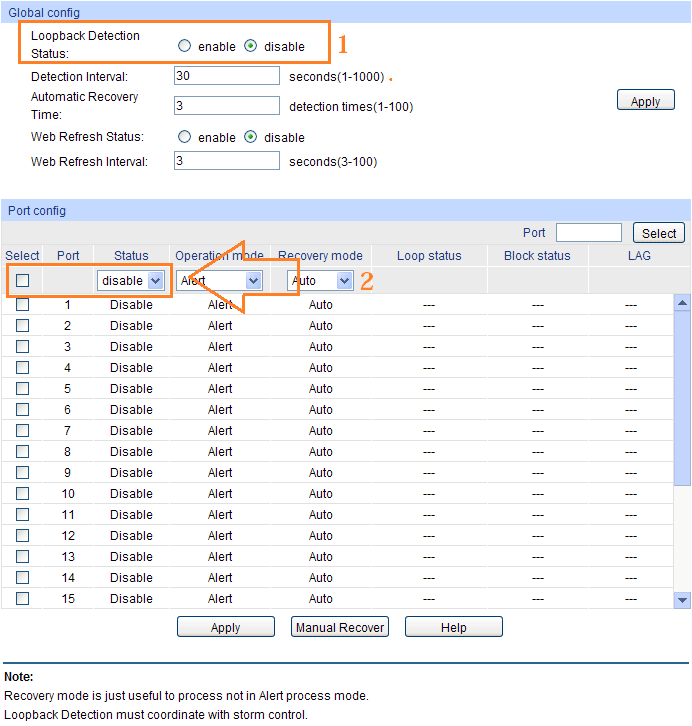The width and height of the screenshot is (692, 726).
Task: Click the Manual Recover button
Action: click(340, 627)
